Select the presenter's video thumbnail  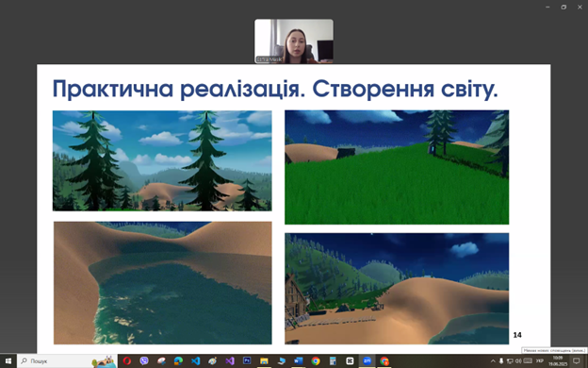pyautogui.click(x=294, y=41)
